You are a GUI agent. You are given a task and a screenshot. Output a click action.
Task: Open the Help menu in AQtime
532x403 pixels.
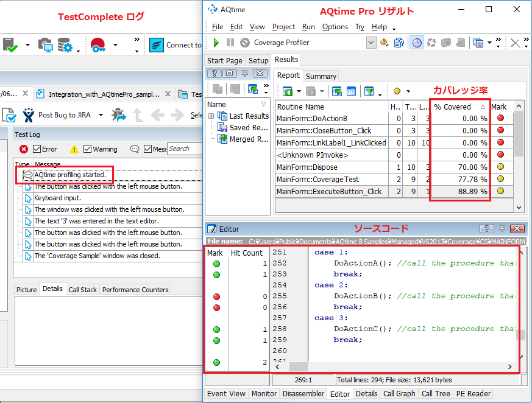point(379,27)
